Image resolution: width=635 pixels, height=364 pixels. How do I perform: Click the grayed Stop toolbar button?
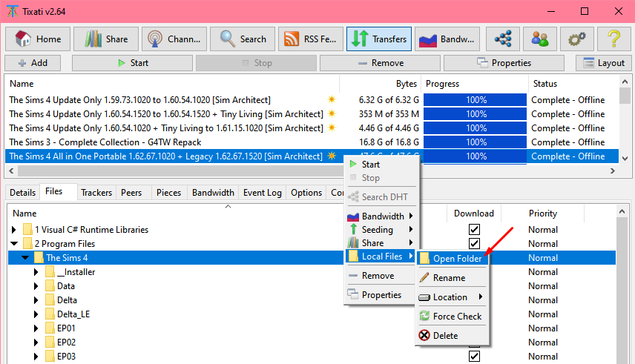click(x=257, y=63)
